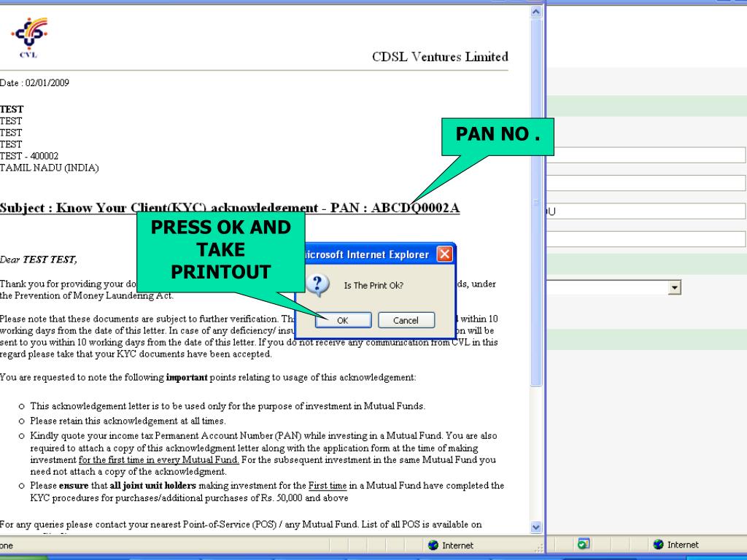The image size is (747, 560).
Task: Click the scroll up arrow of the letter window
Action: point(536,12)
